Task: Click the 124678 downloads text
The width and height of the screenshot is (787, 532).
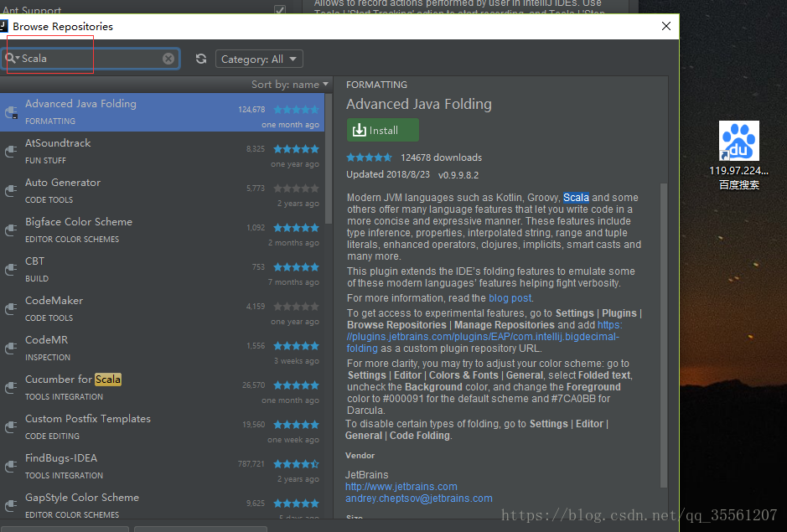Action: (x=441, y=158)
